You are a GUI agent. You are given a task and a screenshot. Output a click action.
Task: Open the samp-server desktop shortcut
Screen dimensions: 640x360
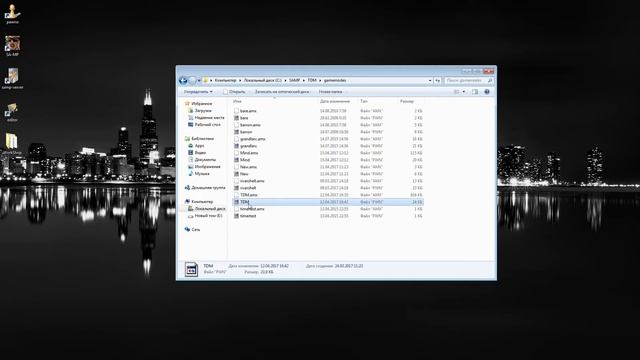click(12, 78)
